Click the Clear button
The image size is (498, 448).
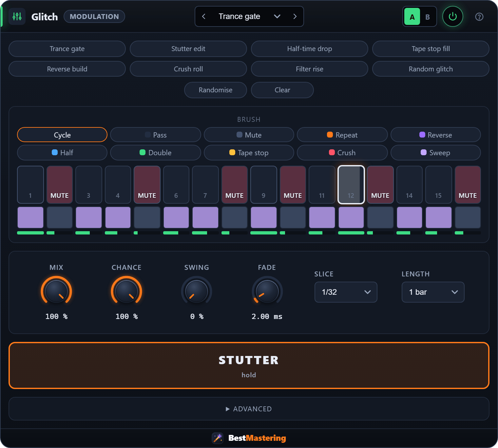coord(282,90)
